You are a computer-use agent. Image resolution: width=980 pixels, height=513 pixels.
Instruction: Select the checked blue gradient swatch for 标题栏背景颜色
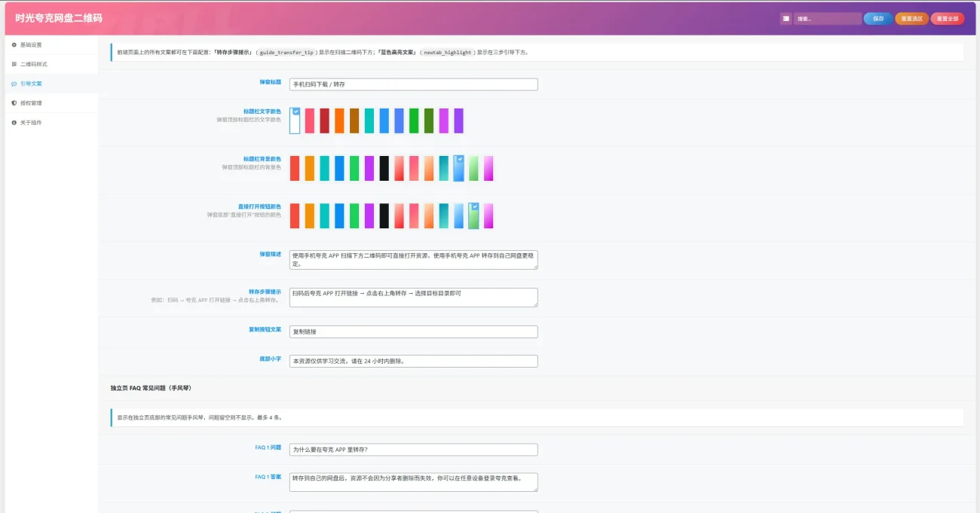coord(458,168)
